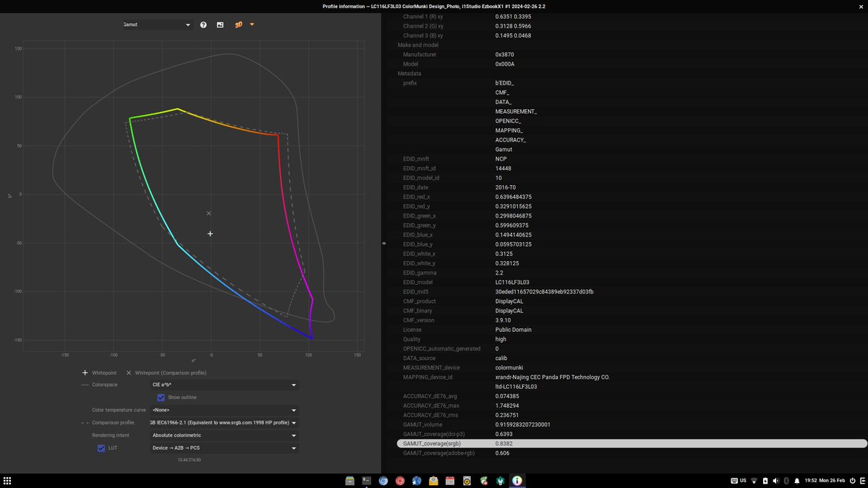Screen dimensions: 868x488
Task: Open the blue Chromium taskbar icon
Action: coord(383,481)
